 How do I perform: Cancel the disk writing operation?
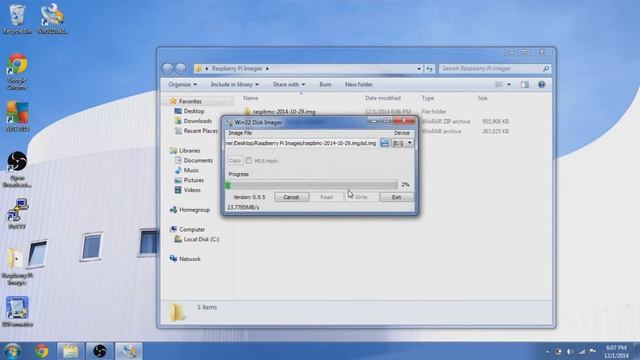pos(291,197)
